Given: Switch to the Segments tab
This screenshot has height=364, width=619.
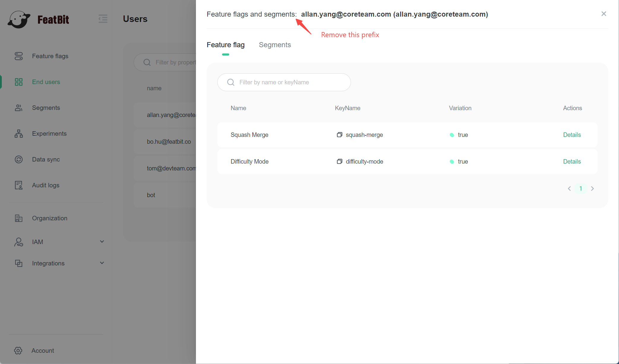Looking at the screenshot, I should (x=275, y=45).
